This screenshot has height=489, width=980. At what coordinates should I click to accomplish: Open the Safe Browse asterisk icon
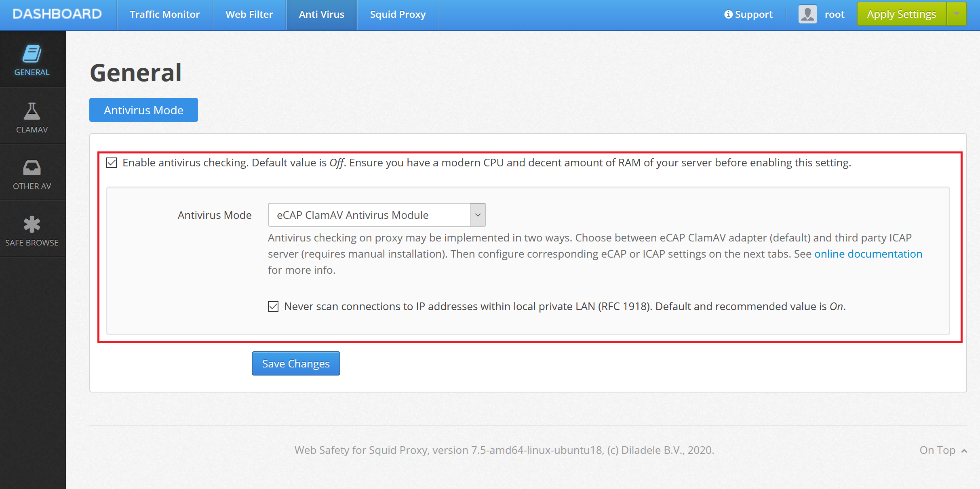32,224
